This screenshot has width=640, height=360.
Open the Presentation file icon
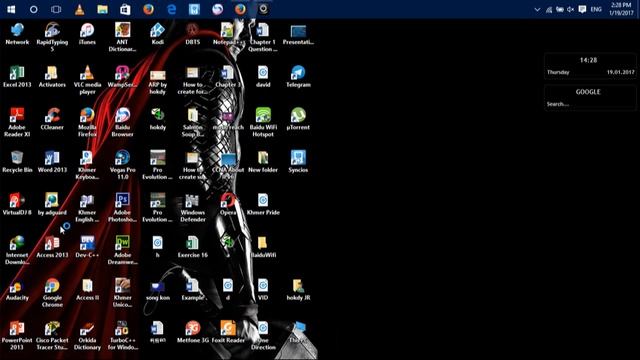[298, 34]
